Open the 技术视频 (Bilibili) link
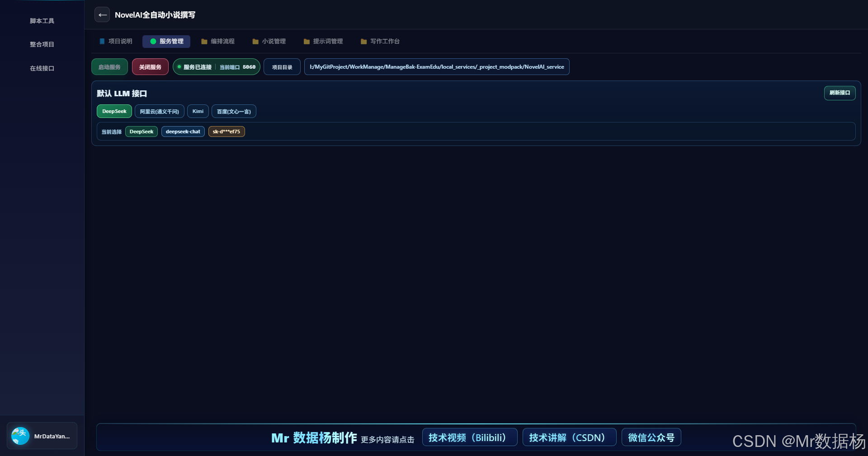 pos(470,437)
